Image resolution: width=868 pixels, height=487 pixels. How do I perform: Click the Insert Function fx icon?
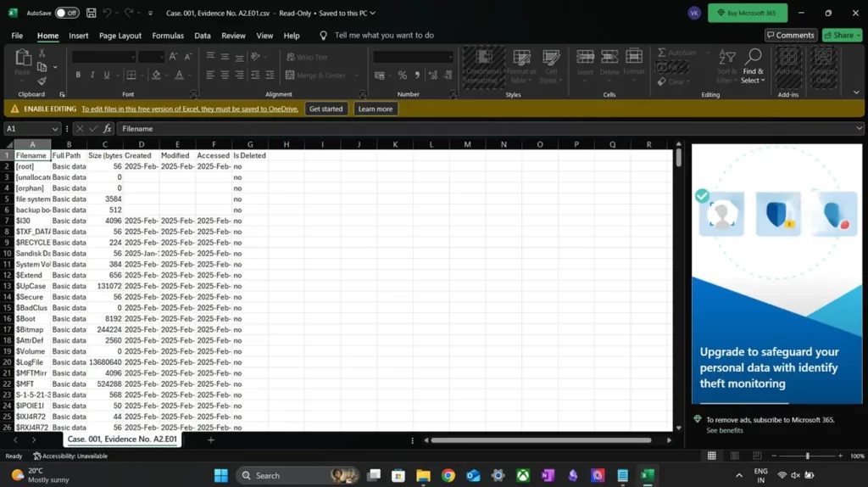pyautogui.click(x=108, y=129)
